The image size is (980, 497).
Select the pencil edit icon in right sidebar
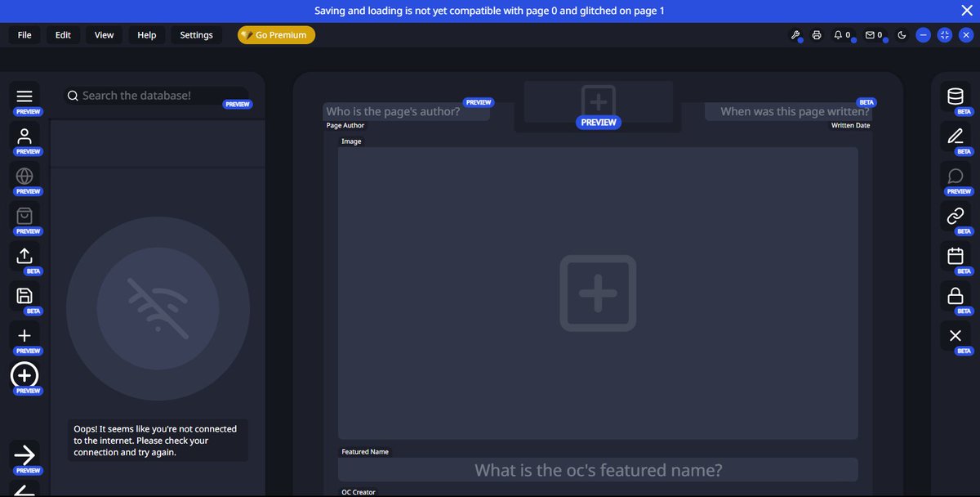point(955,136)
